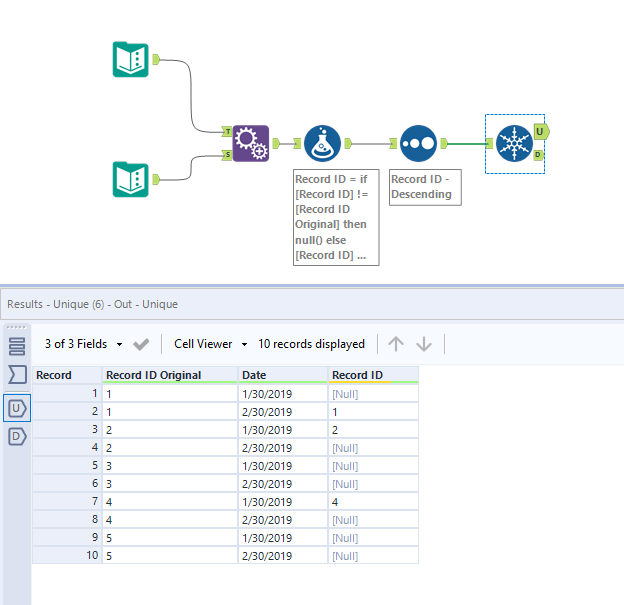Switch results to Duplicates D output

pos(17,436)
